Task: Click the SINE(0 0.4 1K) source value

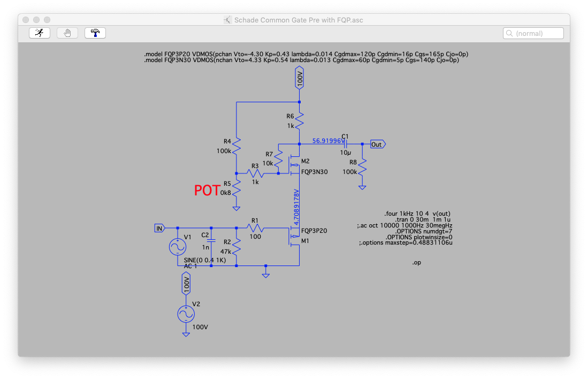Action: pos(205,260)
